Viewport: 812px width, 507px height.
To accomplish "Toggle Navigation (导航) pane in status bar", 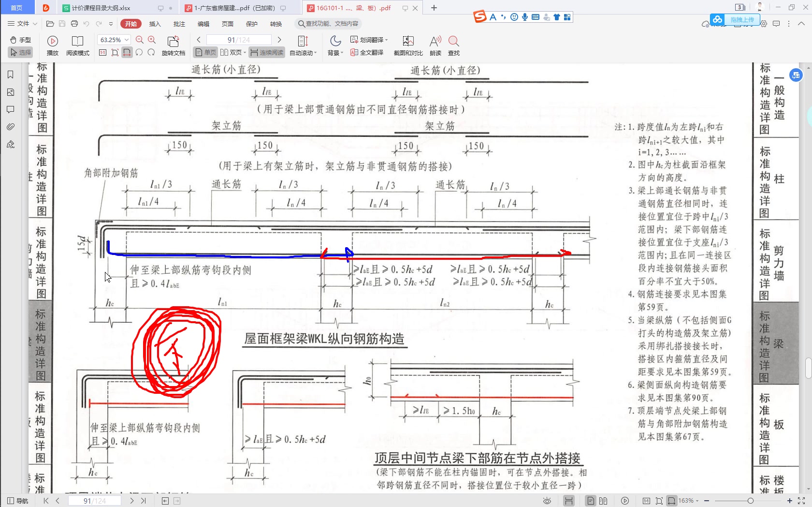I will coord(18,501).
